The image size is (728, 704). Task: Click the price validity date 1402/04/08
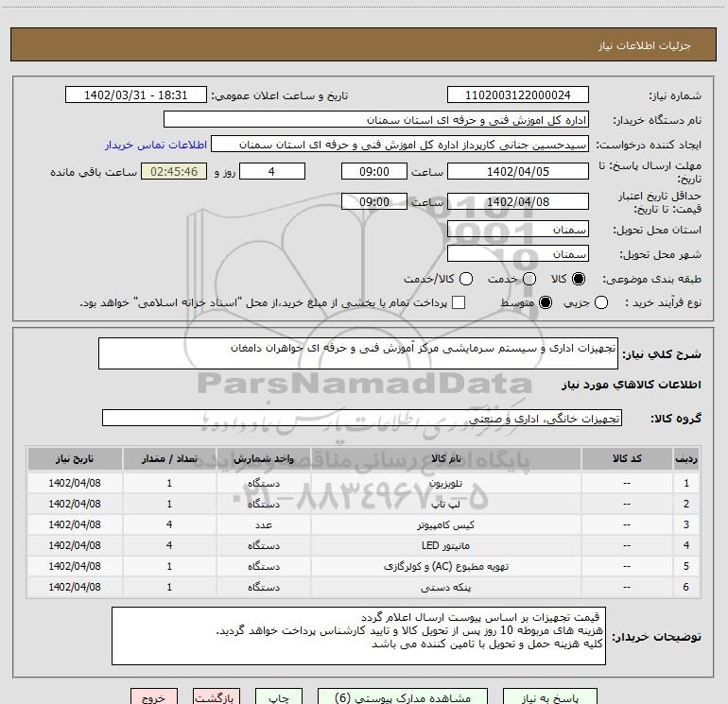518,201
